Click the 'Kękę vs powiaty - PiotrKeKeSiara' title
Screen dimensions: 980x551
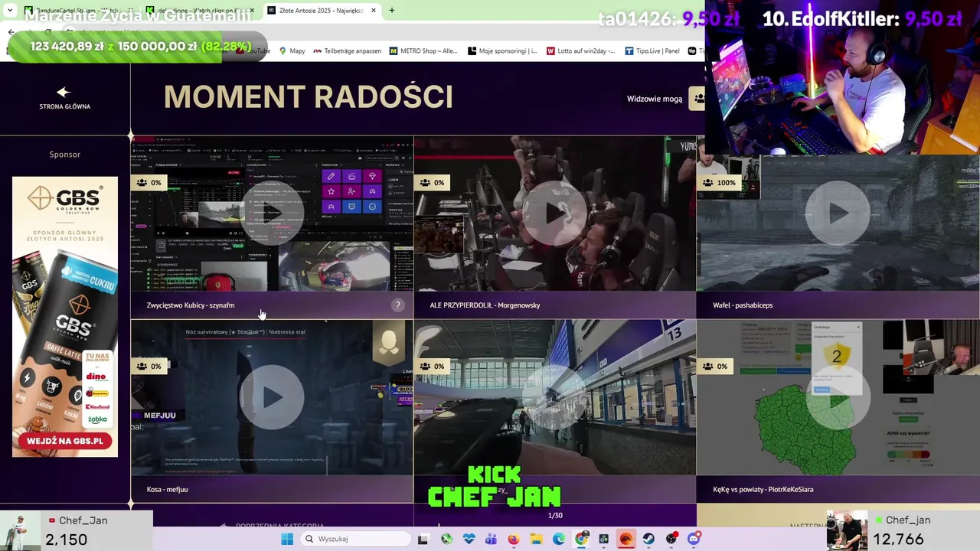tap(763, 489)
